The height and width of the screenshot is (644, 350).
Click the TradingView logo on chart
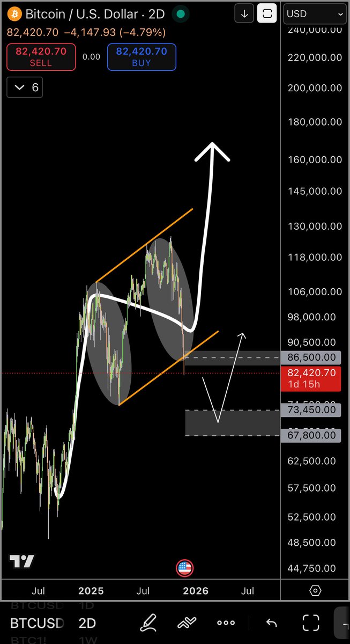(x=22, y=562)
